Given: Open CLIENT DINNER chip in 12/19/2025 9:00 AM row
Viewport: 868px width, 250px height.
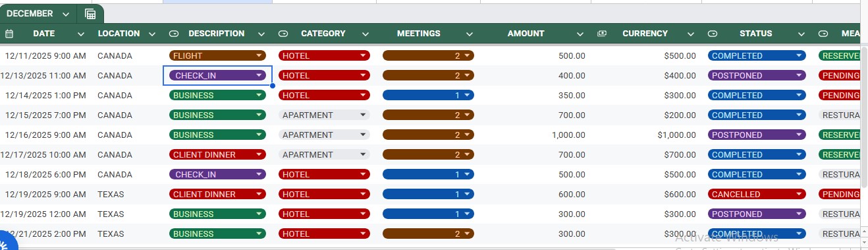Looking at the screenshot, I should pos(259,195).
